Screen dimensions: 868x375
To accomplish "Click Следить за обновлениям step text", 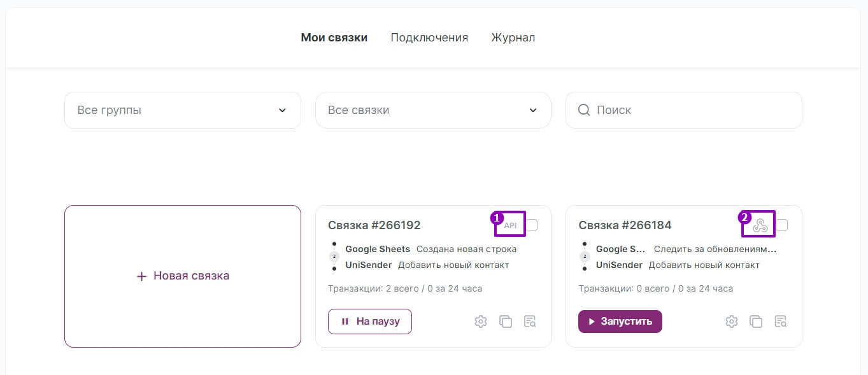I will [715, 249].
